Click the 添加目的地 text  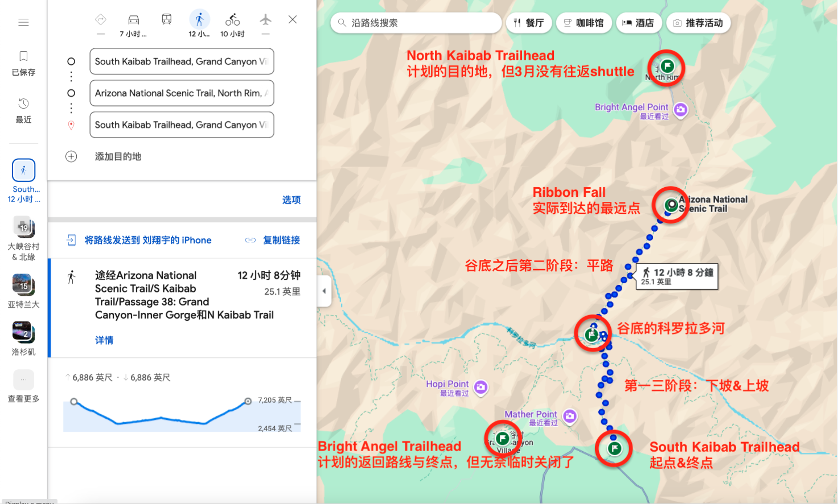tap(118, 156)
